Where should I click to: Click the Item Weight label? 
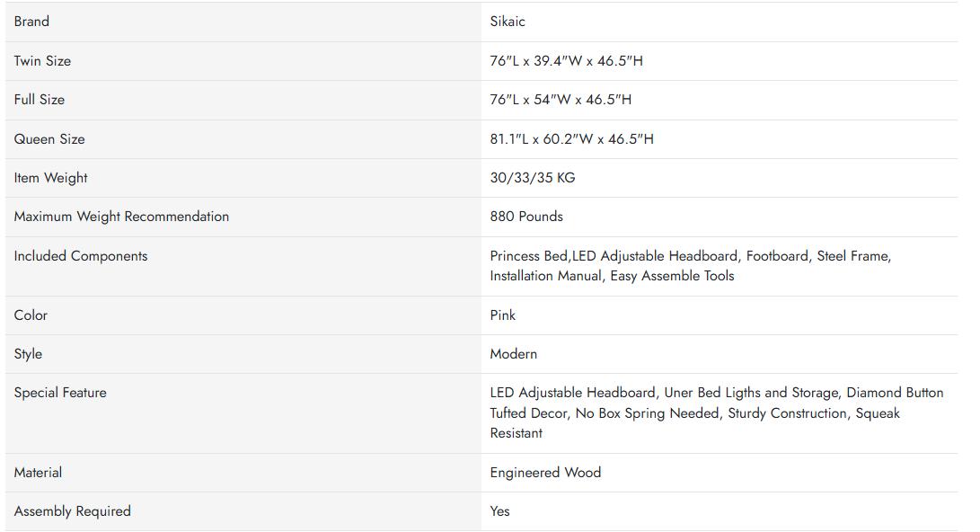50,178
